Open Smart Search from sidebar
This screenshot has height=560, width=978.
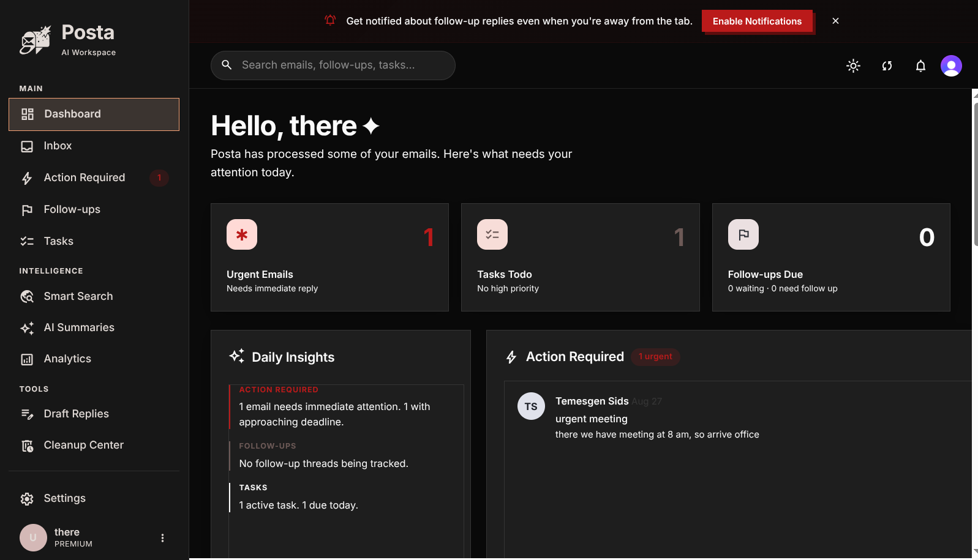94,297
